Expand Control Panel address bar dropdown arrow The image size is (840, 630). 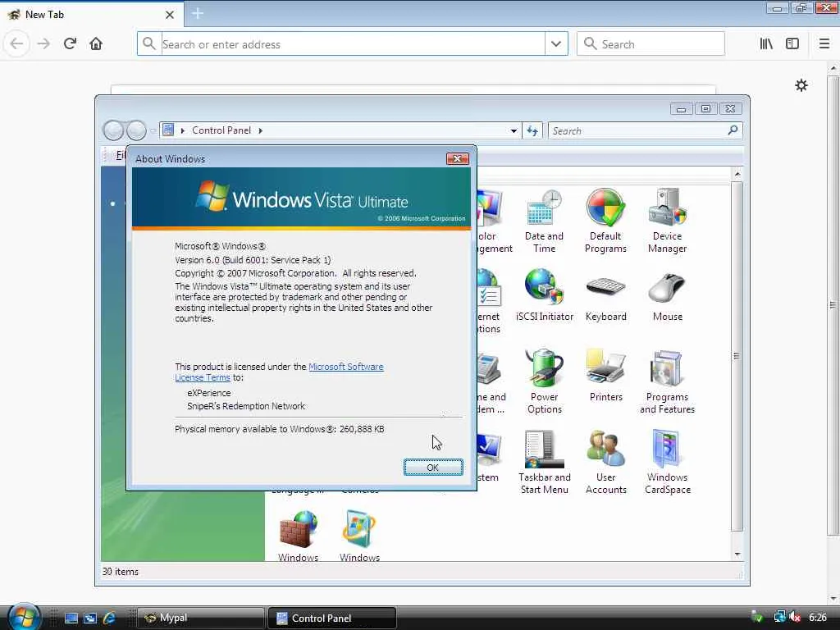(x=514, y=130)
